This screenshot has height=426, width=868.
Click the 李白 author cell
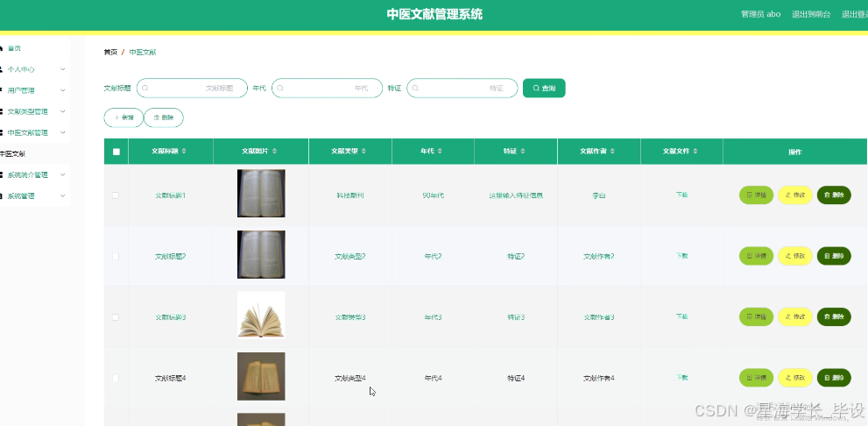tap(599, 195)
